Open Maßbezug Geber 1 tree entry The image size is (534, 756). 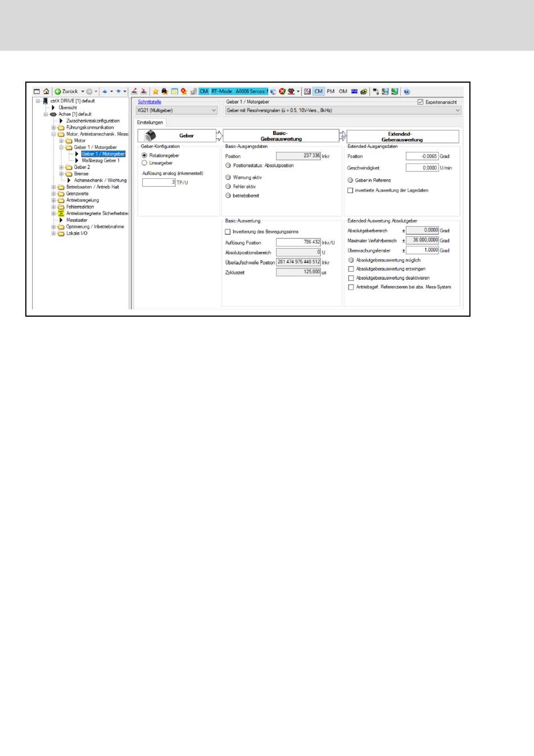100,160
